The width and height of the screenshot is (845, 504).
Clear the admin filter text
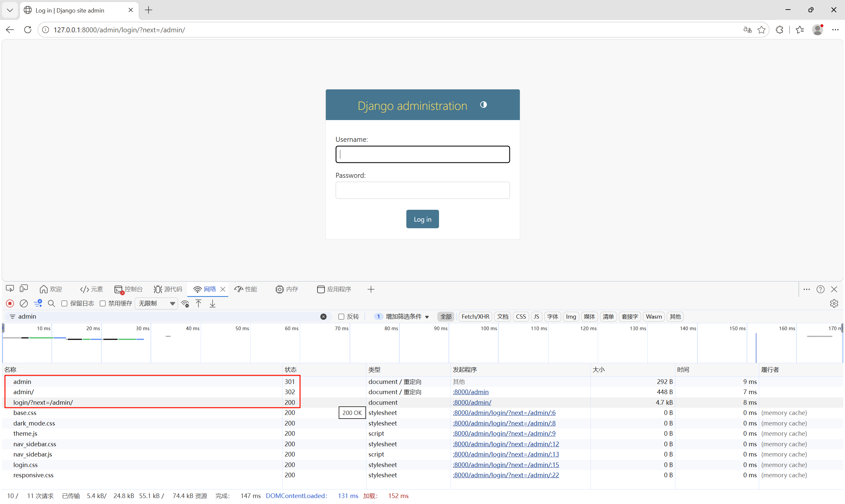coord(323,317)
